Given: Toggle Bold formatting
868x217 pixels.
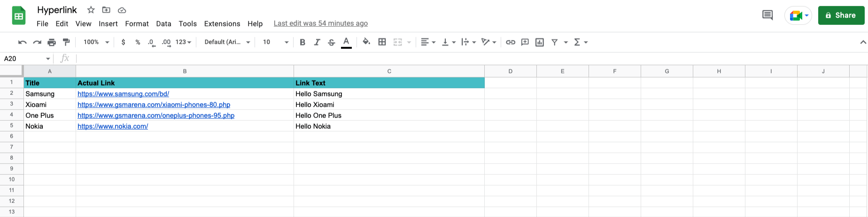Looking at the screenshot, I should (302, 42).
